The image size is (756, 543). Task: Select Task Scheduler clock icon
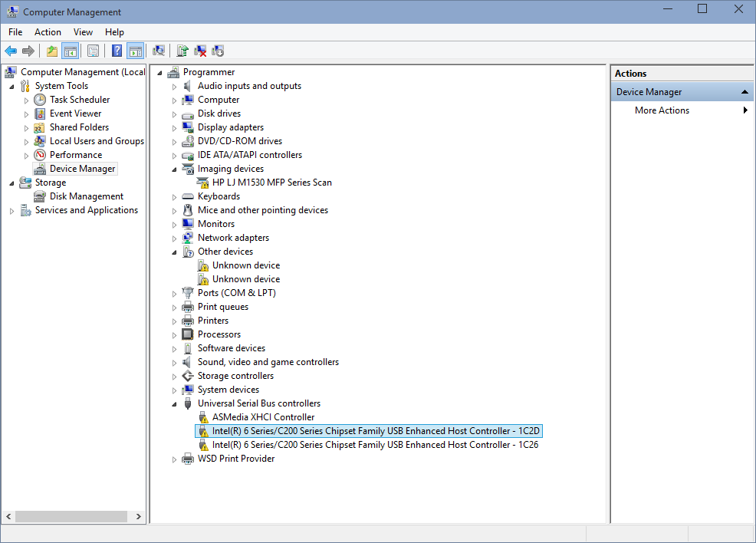tap(40, 100)
